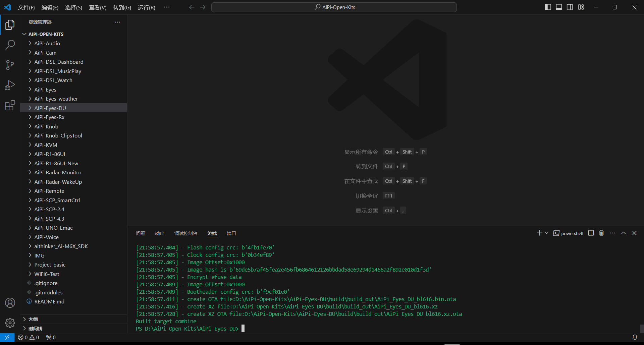This screenshot has height=345, width=644.
Task: Open README.md file
Action: [x=74, y=301]
